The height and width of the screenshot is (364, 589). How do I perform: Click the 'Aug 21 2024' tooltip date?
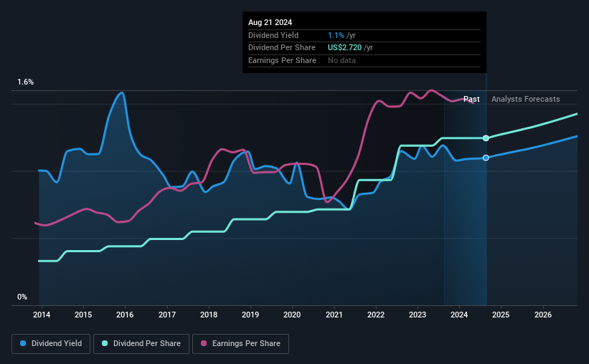(270, 22)
